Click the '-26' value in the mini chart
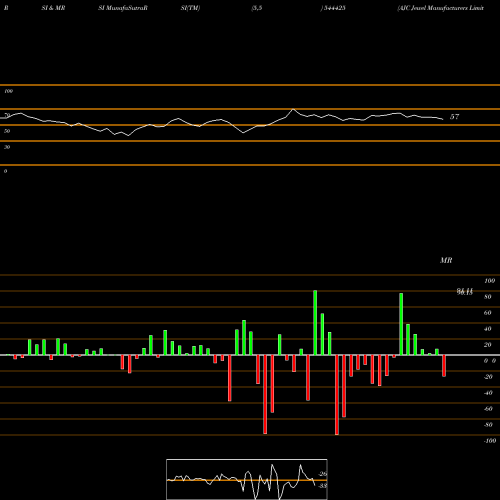 322,474
